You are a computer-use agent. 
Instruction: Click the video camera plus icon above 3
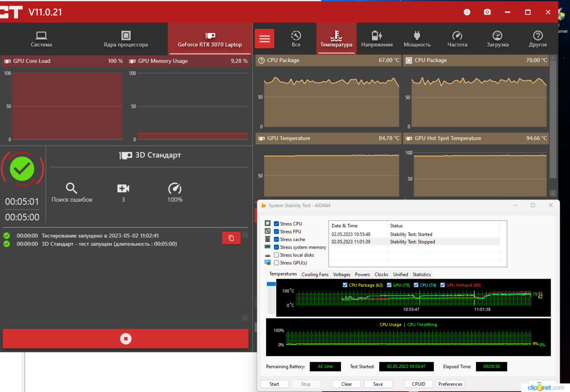[123, 188]
